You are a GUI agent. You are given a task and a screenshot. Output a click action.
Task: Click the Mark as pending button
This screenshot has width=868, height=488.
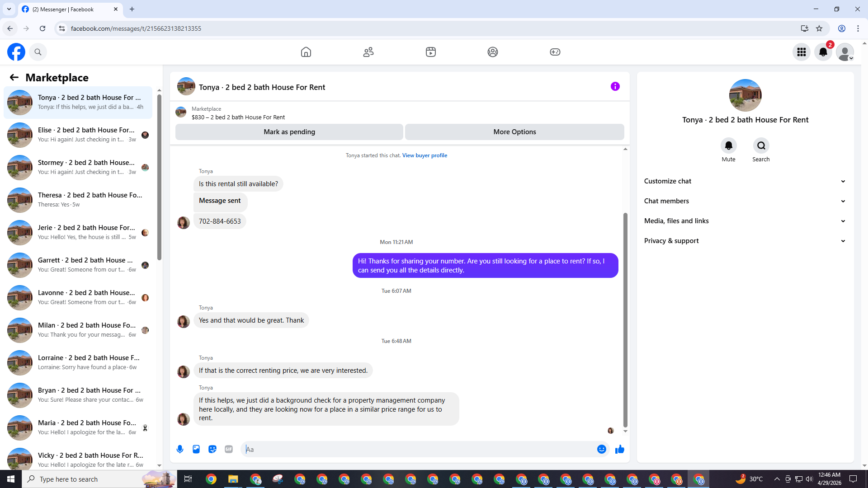(x=289, y=132)
